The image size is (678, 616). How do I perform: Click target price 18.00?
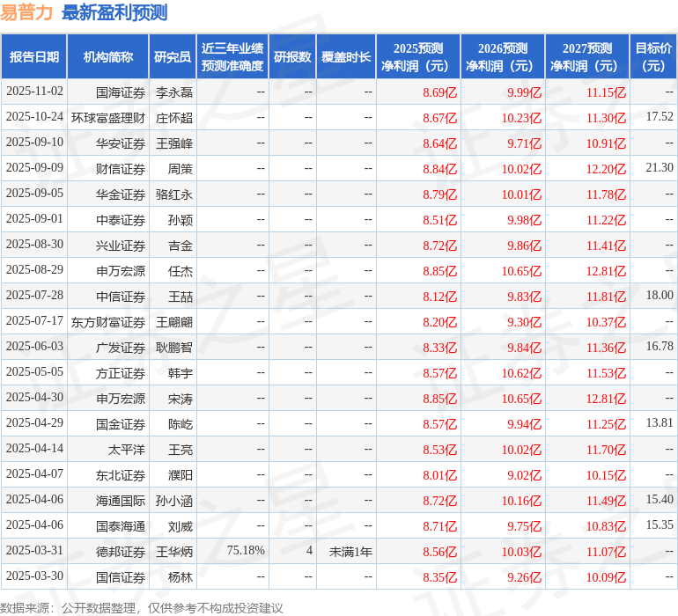(660, 295)
